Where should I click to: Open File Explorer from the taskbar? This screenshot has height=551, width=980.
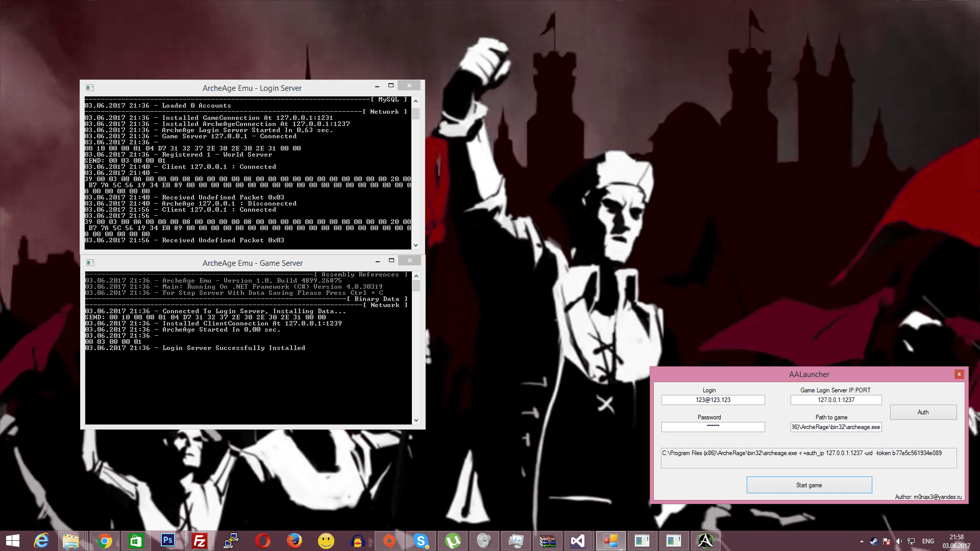coord(71,541)
